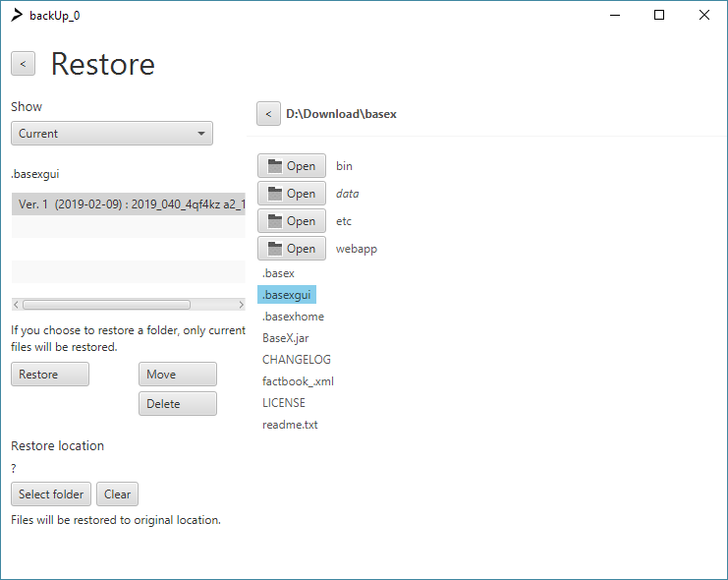This screenshot has width=728, height=580.
Task: Close the backUp_0 window
Action: point(703,15)
